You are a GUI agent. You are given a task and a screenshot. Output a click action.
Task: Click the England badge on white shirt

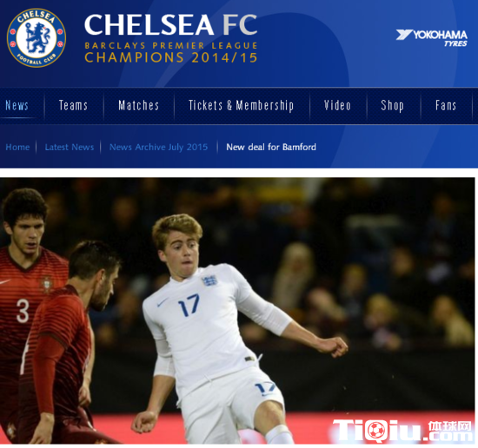(x=209, y=280)
